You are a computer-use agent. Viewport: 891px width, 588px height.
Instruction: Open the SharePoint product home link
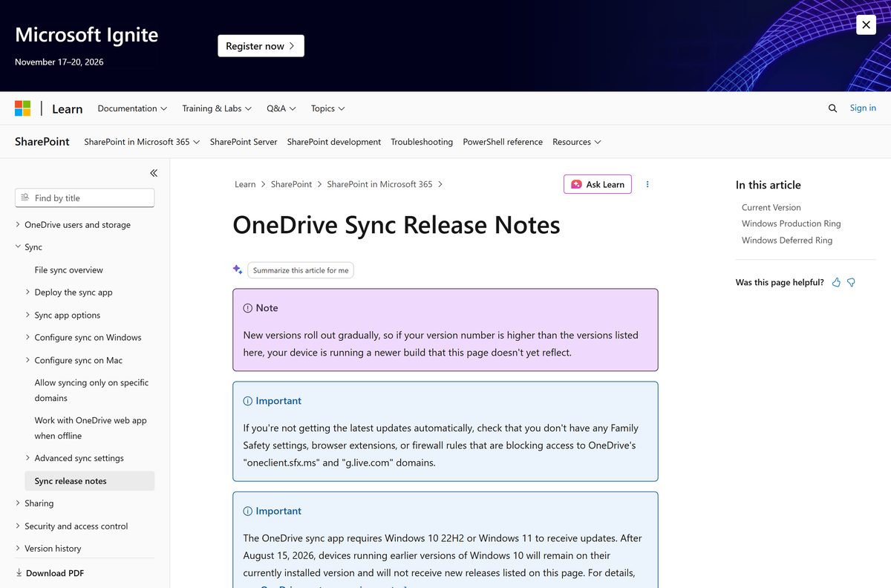pos(42,142)
